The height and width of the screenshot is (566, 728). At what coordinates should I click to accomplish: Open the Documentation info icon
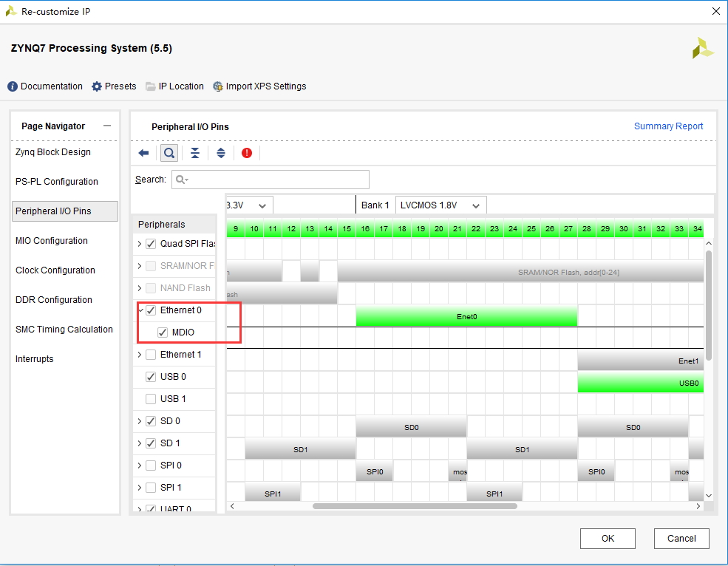pos(13,86)
